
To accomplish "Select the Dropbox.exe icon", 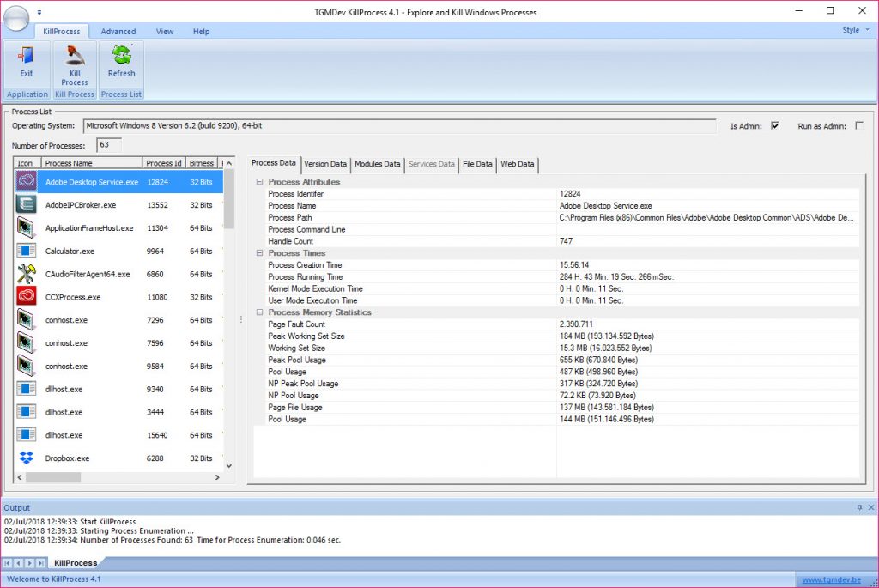I will [27, 458].
